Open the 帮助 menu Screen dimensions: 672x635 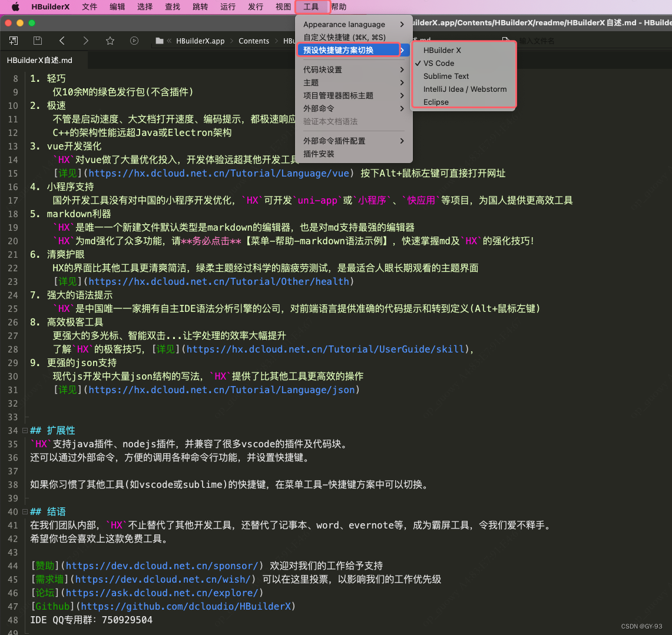[339, 7]
